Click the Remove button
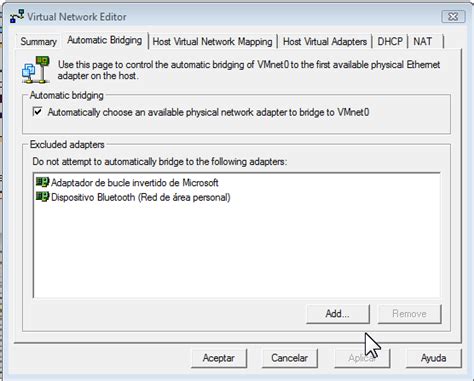Image resolution: width=474 pixels, height=381 pixels. 409,314
